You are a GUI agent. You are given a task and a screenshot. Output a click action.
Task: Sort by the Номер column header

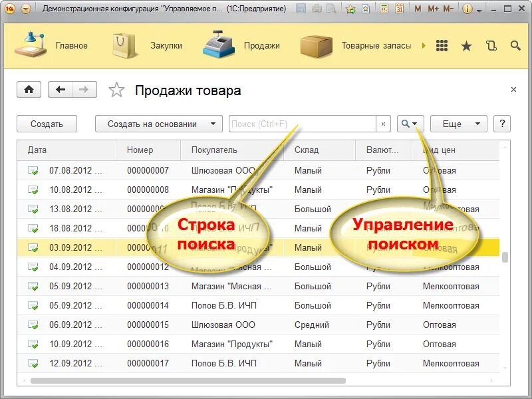pyautogui.click(x=148, y=150)
